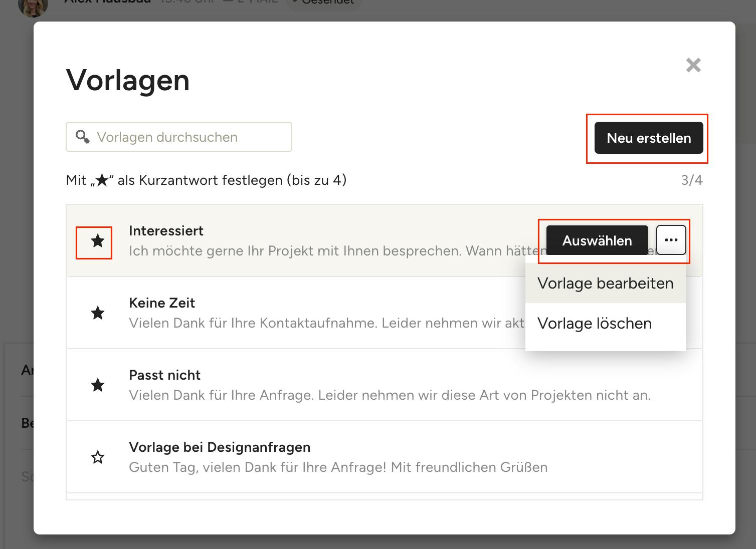
Task: Click the Guten Tag preview text
Action: (338, 467)
